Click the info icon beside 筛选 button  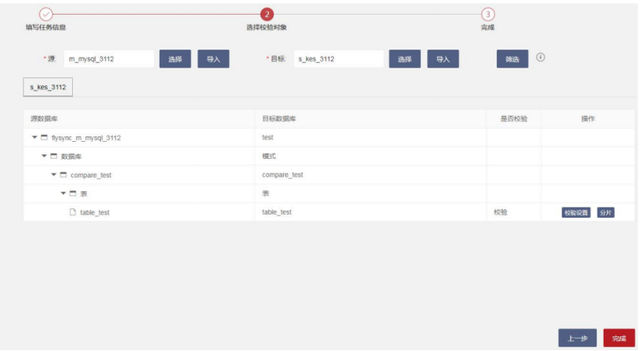tap(540, 57)
